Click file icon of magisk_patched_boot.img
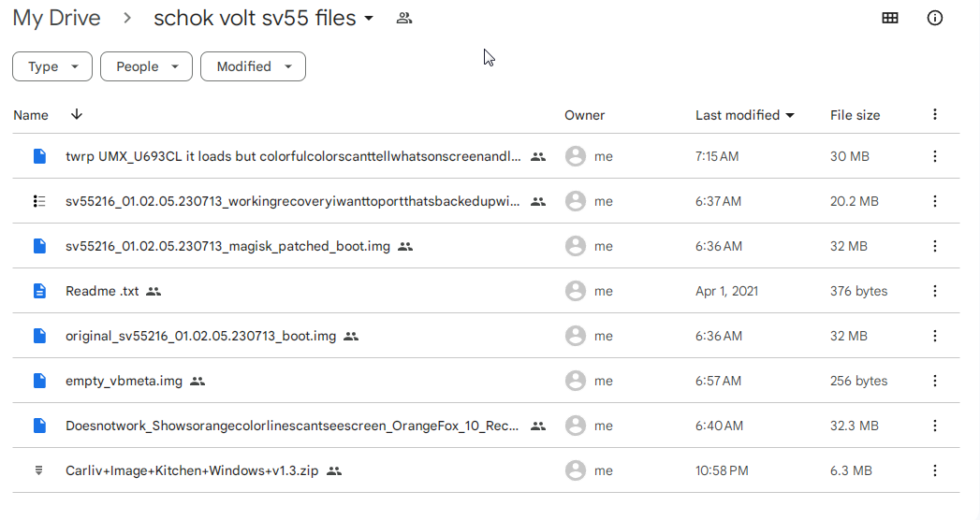Screen dimensions: 980x520 pos(39,246)
